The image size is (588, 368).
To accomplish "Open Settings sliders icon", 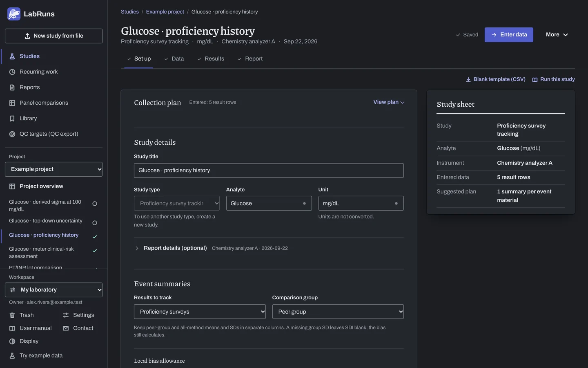I will pyautogui.click(x=66, y=315).
